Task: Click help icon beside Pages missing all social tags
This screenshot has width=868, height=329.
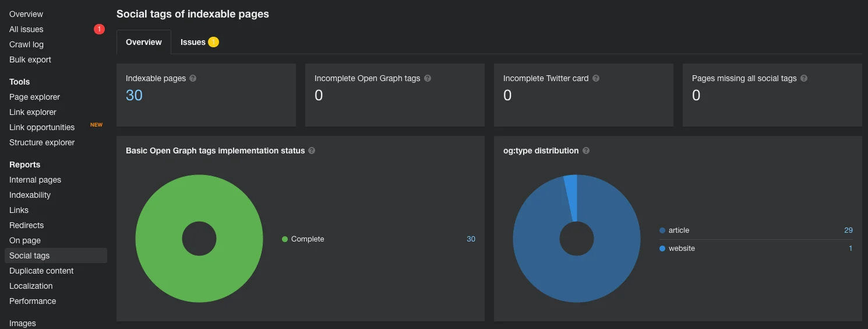Action: (804, 78)
